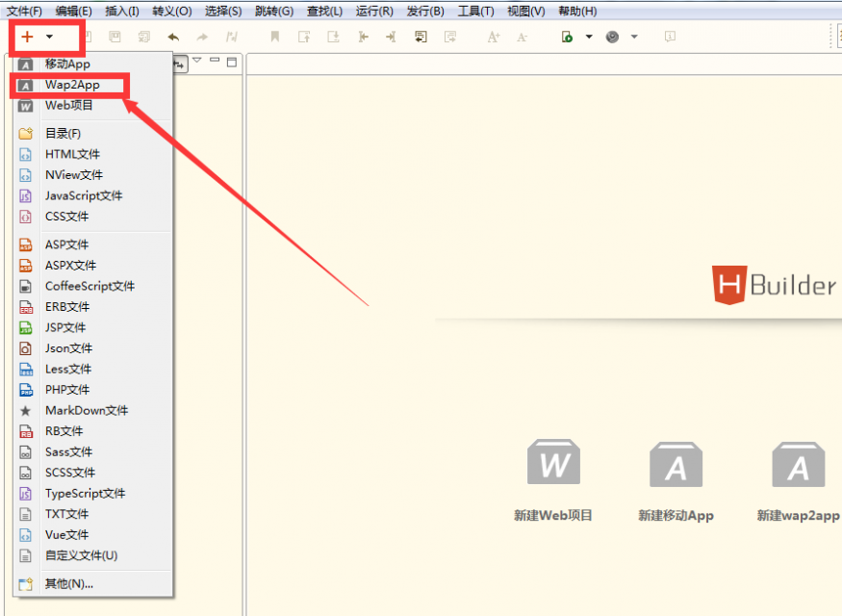Create a new CSS文件

click(92, 217)
